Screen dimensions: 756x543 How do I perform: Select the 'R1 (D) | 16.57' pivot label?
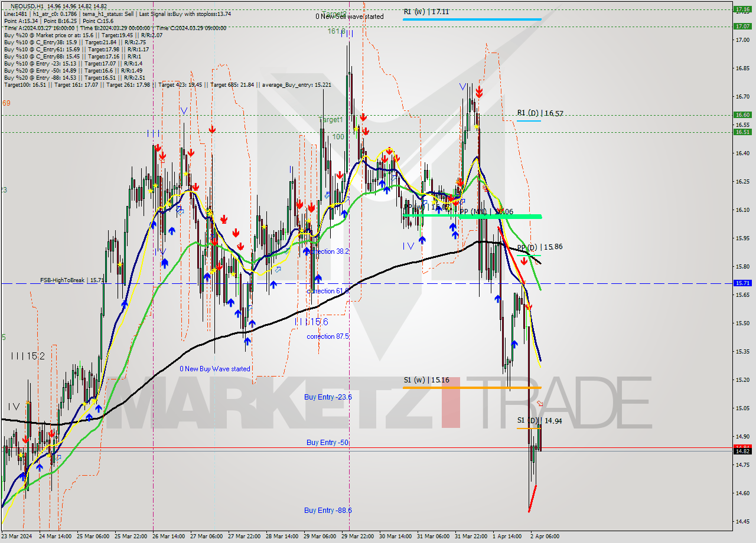coord(539,113)
